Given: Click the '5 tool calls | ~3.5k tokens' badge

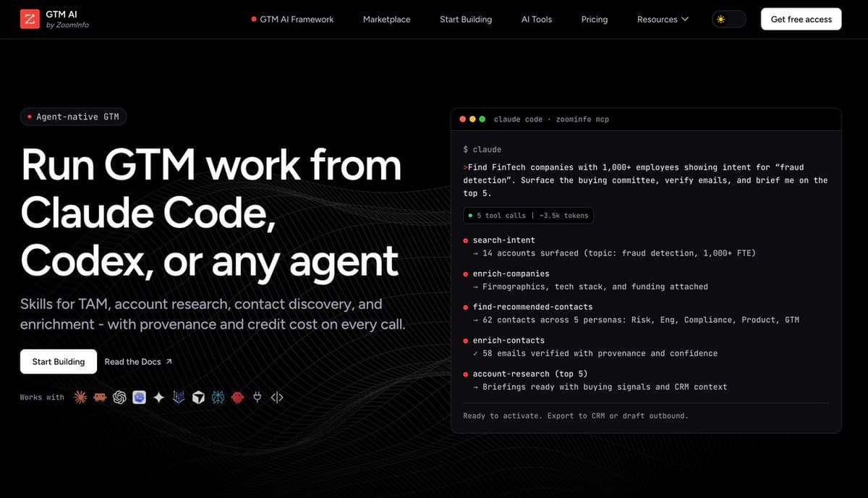Looking at the screenshot, I should click(529, 215).
